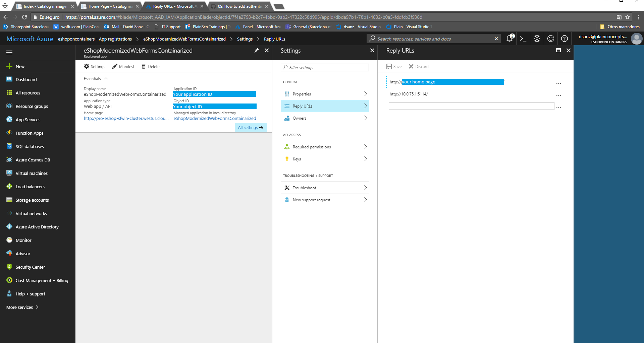Open the help question mark icon
Screen dimensions: 644x343
click(x=565, y=39)
